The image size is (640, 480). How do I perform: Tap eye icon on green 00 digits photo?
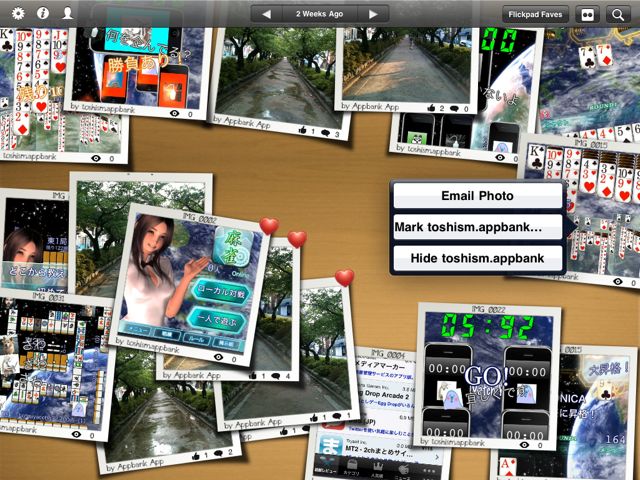[500, 158]
